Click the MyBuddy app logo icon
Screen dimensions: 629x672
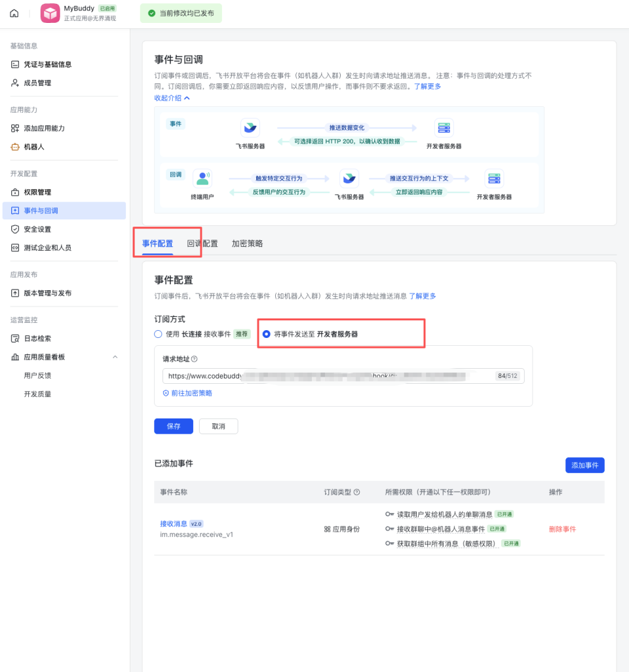(50, 13)
